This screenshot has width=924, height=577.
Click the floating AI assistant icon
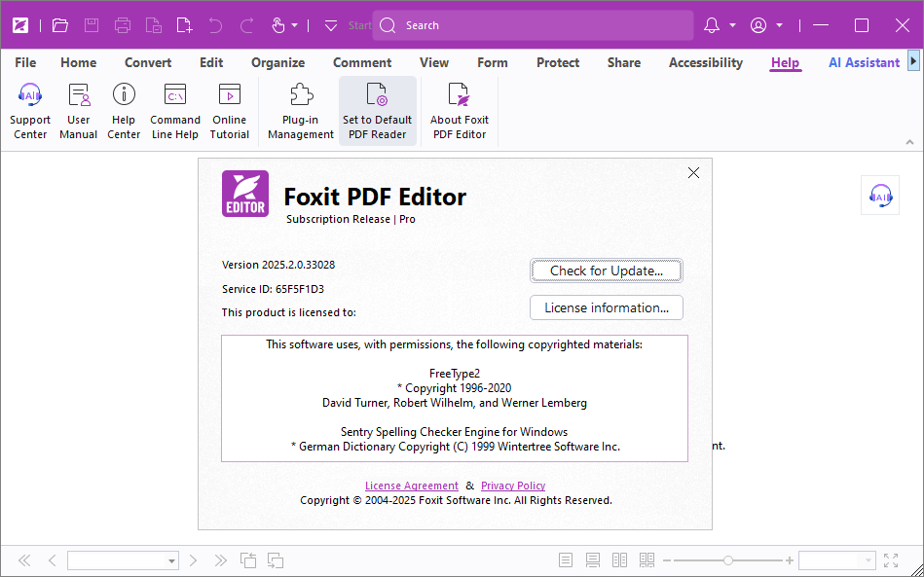pyautogui.click(x=880, y=196)
